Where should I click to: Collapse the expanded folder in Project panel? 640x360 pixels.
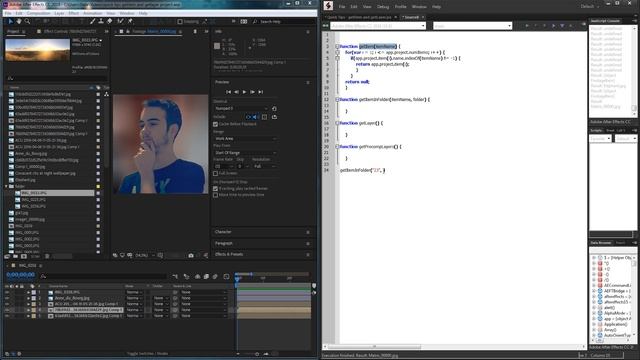click(7, 187)
